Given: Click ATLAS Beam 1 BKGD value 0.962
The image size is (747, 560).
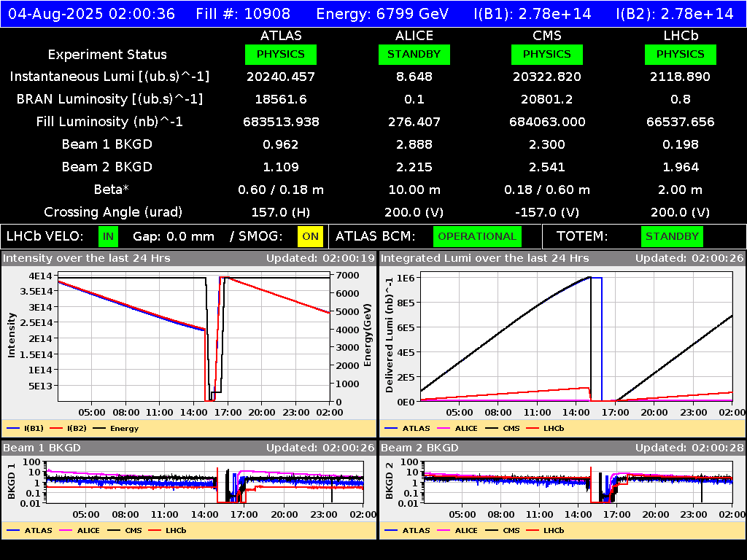Looking at the screenshot, I should 281,144.
